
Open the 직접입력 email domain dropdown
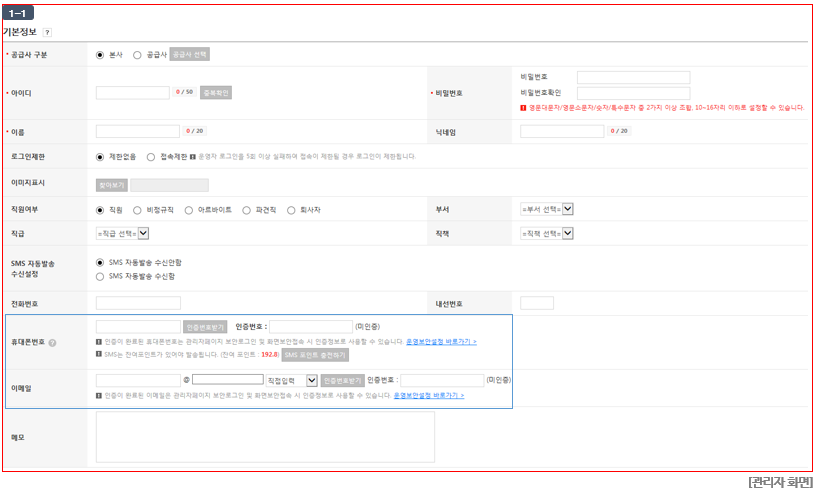click(291, 381)
